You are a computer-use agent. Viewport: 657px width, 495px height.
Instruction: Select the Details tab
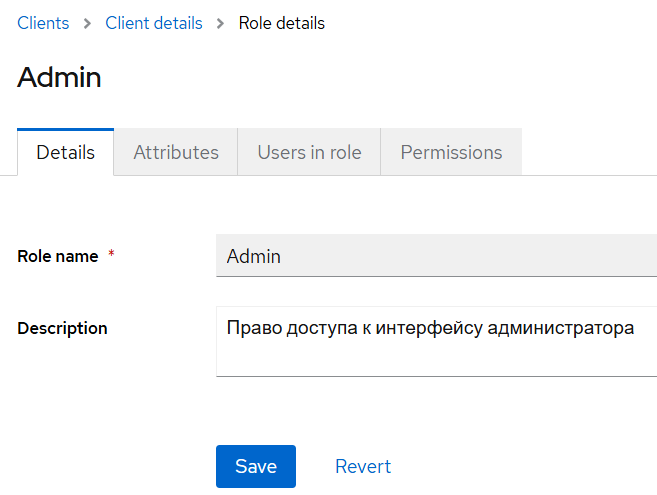click(x=66, y=153)
